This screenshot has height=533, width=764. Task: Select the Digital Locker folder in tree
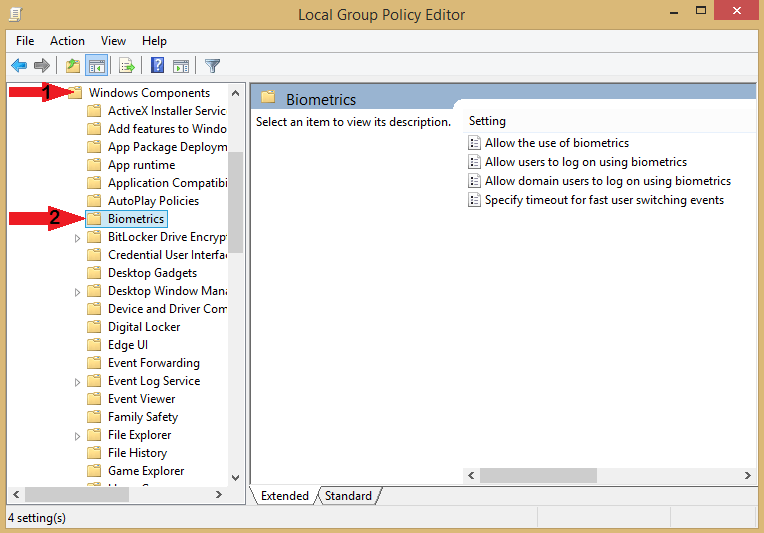144,327
